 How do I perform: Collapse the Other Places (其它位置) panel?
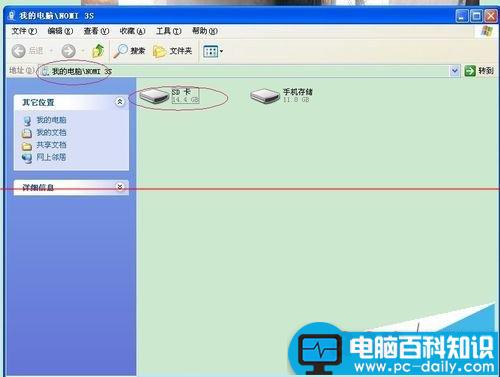pyautogui.click(x=119, y=102)
